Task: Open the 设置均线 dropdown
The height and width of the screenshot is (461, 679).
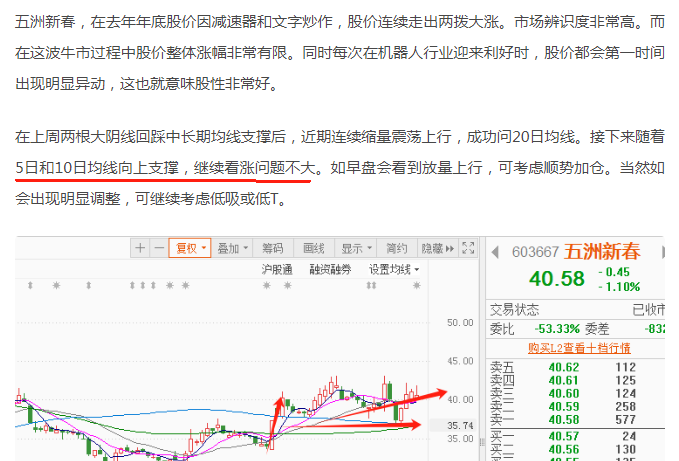Action: 394,270
